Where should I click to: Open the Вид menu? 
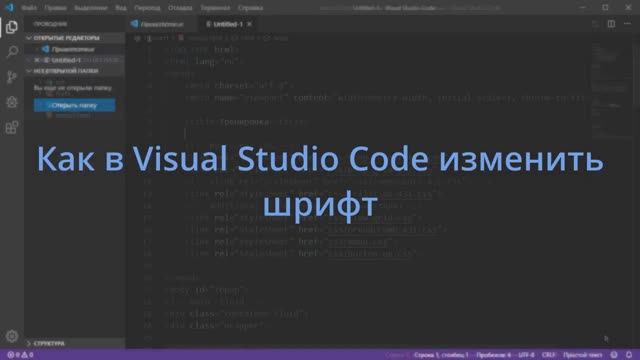click(121, 8)
